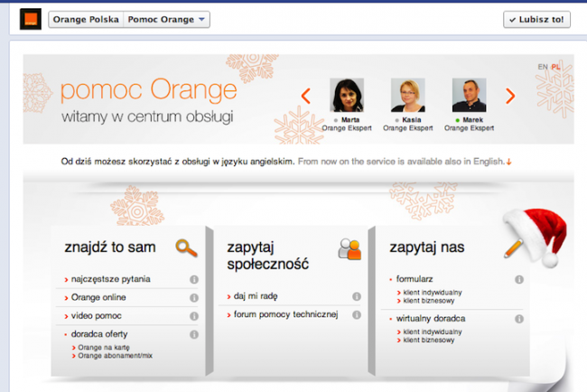Show info for doradca oferty
The height and width of the screenshot is (392, 587).
pyautogui.click(x=194, y=334)
